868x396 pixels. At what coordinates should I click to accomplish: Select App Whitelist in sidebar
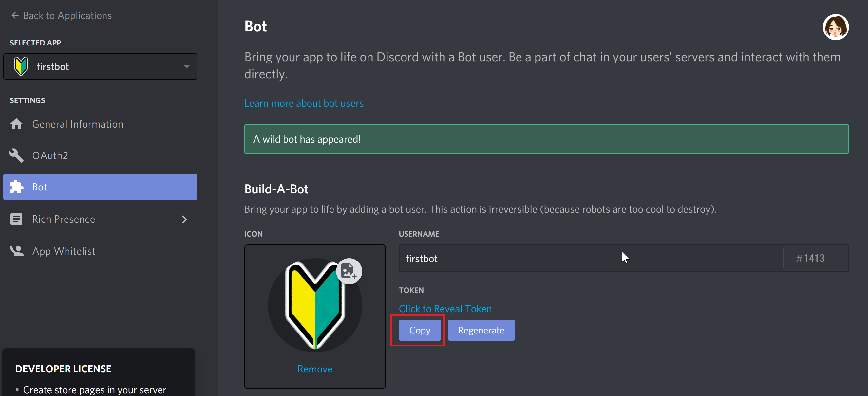64,251
